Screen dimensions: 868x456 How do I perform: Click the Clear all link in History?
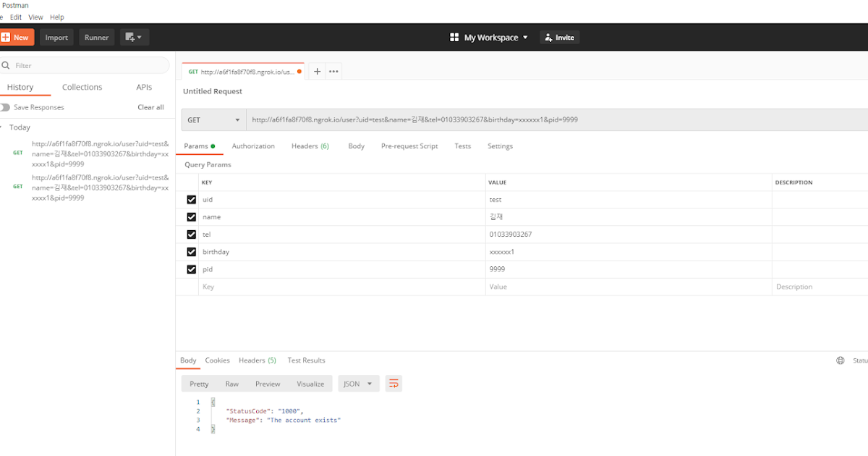pyautogui.click(x=150, y=106)
